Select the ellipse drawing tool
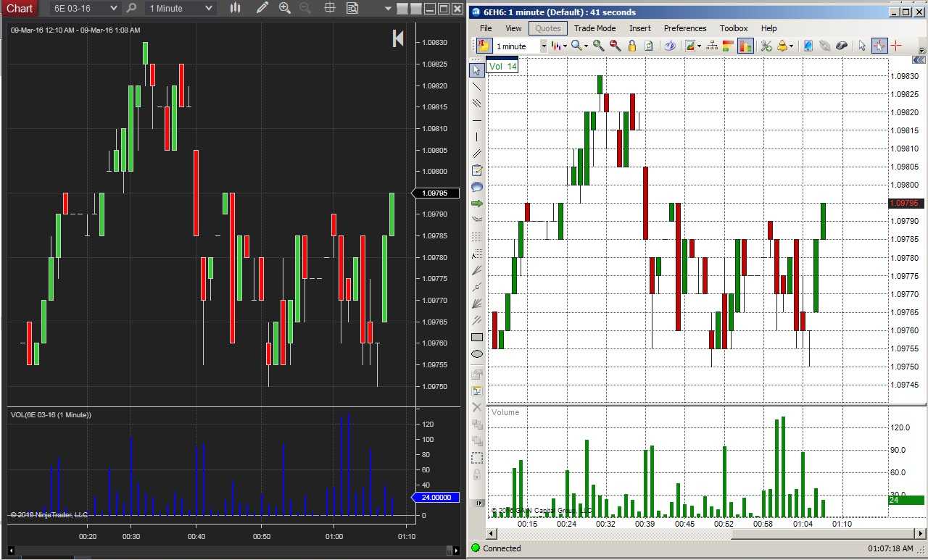 pyautogui.click(x=477, y=354)
